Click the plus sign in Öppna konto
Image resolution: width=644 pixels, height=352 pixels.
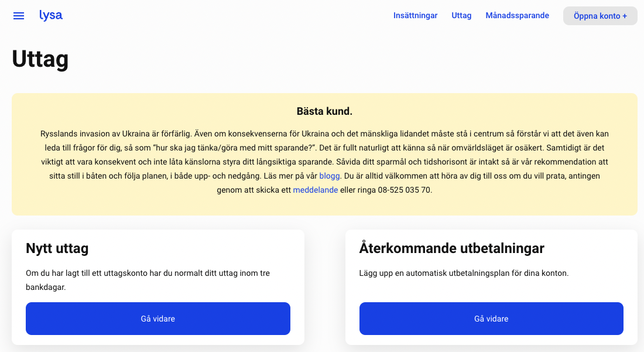pos(625,16)
